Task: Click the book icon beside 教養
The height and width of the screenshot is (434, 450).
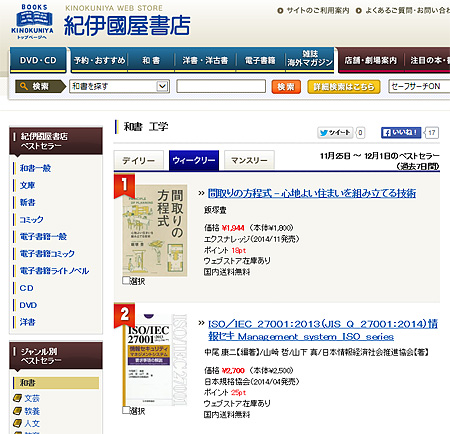Action: [x=17, y=411]
